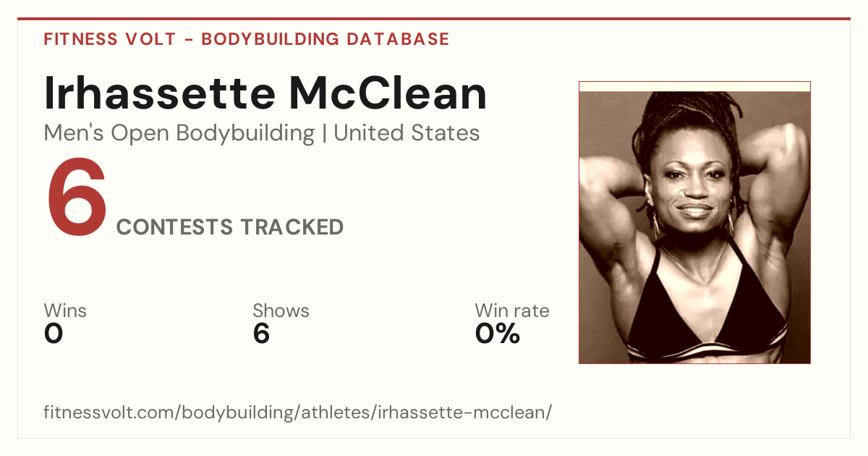Image resolution: width=868 pixels, height=456 pixels.
Task: Click the dash between Volt and Bodybuilding
Action: [188, 40]
